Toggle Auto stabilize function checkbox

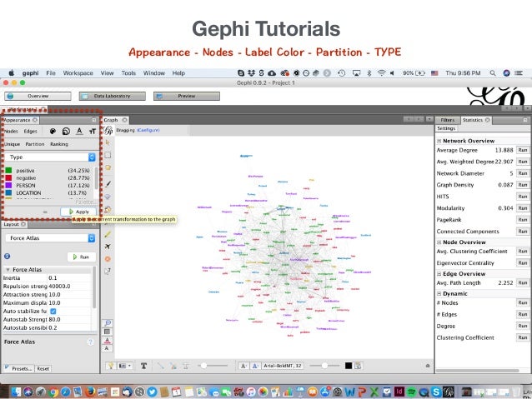(53, 312)
